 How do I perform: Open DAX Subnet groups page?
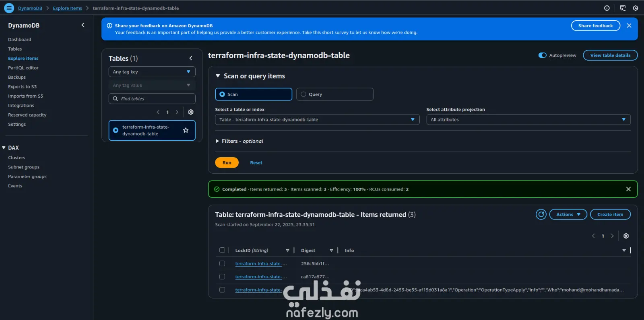(x=24, y=167)
